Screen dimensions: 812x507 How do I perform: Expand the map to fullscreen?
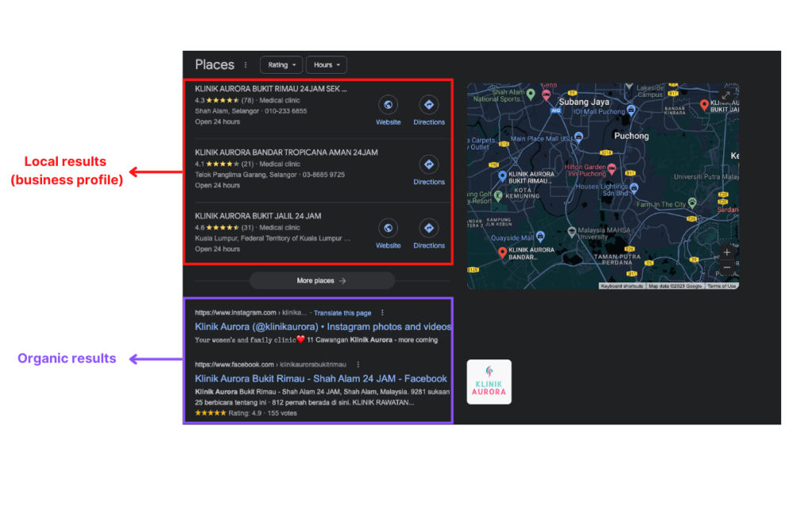726,95
